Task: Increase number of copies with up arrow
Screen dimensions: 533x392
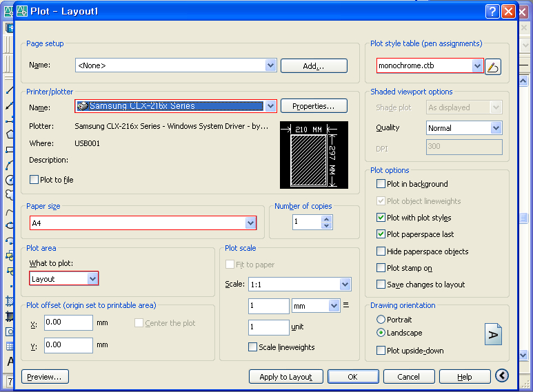Action: 326,218
